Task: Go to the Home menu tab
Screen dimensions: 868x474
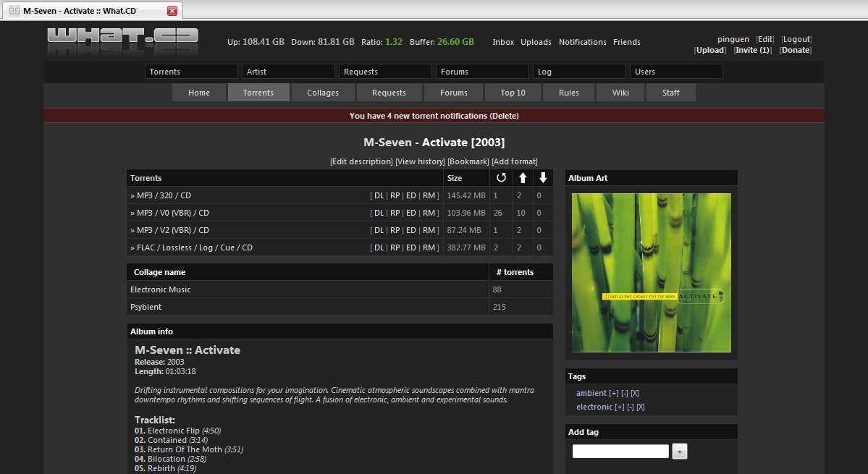Action: point(199,93)
